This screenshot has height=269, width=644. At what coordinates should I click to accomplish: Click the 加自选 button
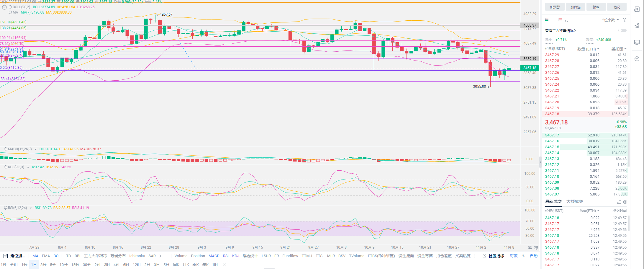coord(575,7)
